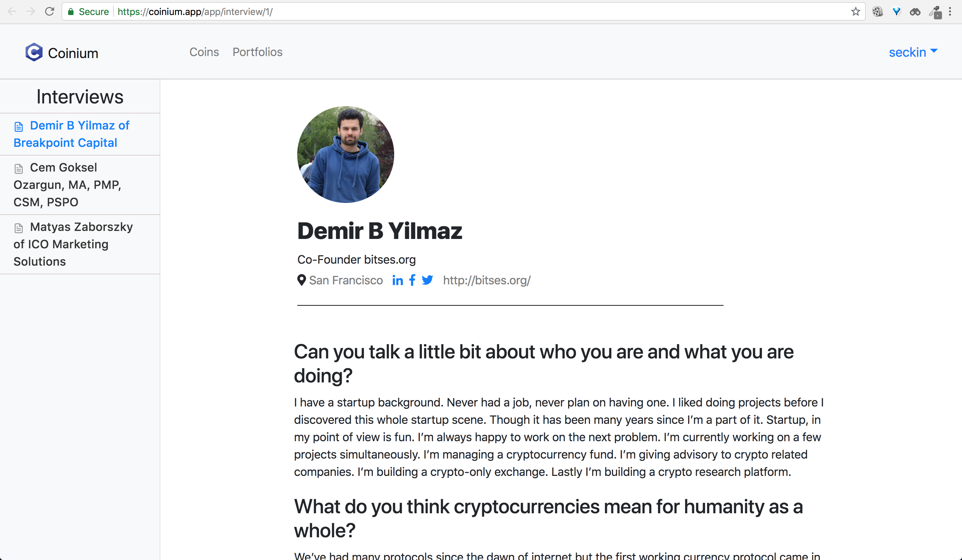Open the Twitter profile icon
Image resolution: width=962 pixels, height=560 pixels.
point(428,280)
